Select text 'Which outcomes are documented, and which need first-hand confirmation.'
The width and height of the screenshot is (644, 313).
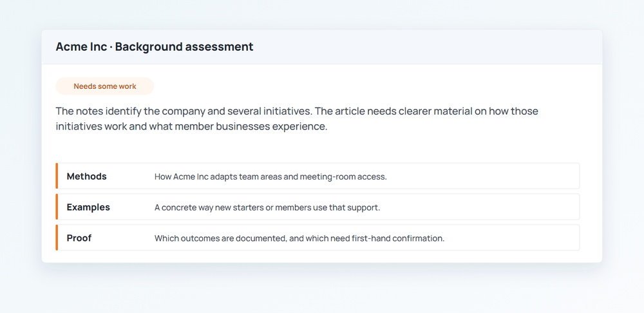click(x=299, y=238)
